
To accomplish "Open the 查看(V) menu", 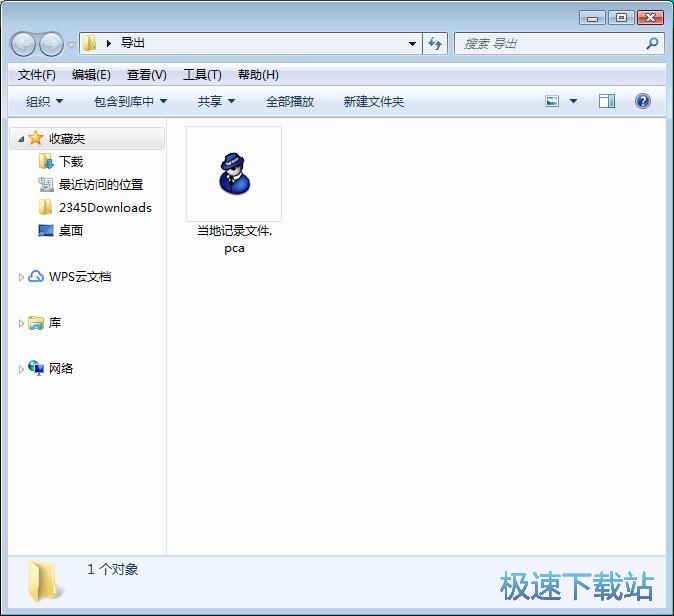I will [x=147, y=75].
